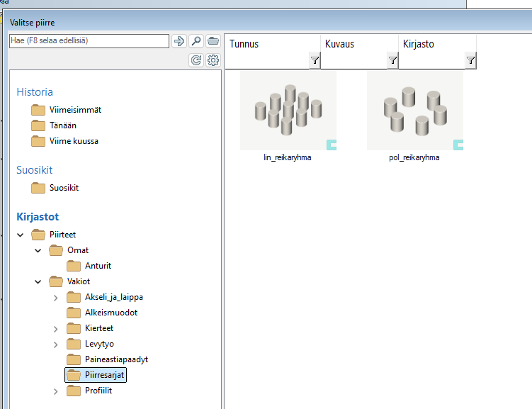Screen dimensions: 532x409
Task: Select the Paineastiapaadyt folder
Action: 115,359
